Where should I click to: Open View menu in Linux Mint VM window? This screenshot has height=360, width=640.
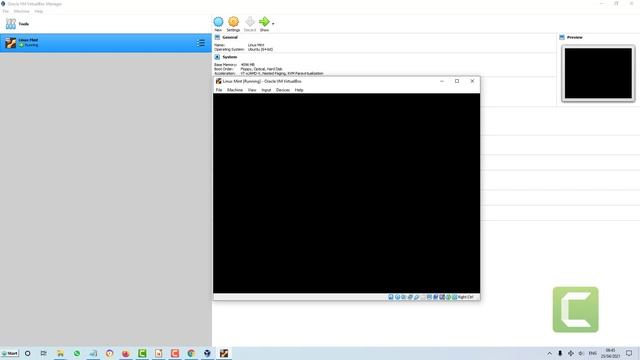coord(252,90)
